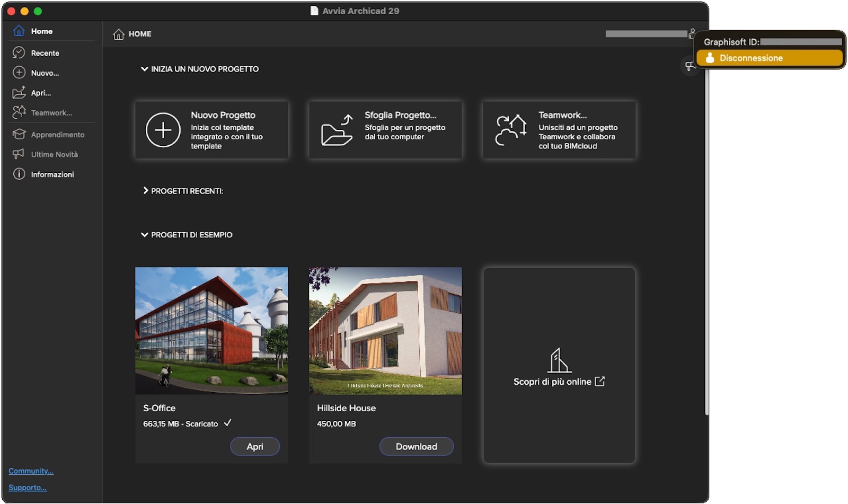The height and width of the screenshot is (504, 848).
Task: Click the document icon in the title bar
Action: point(314,11)
